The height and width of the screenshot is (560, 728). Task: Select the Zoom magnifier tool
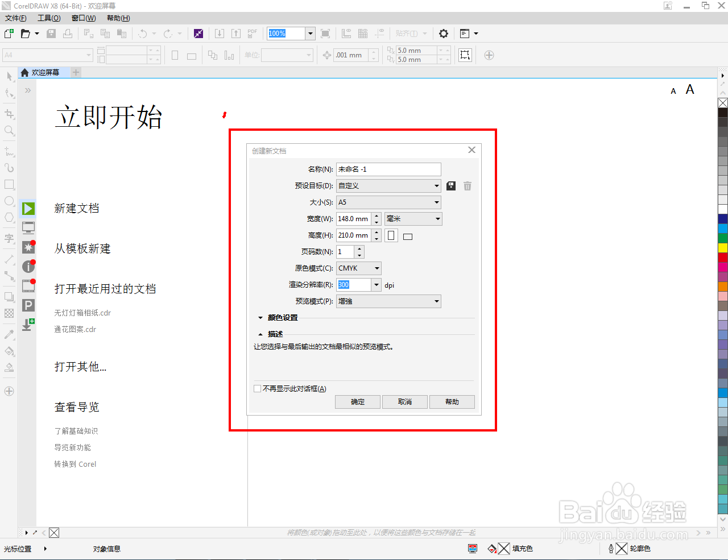[9, 131]
